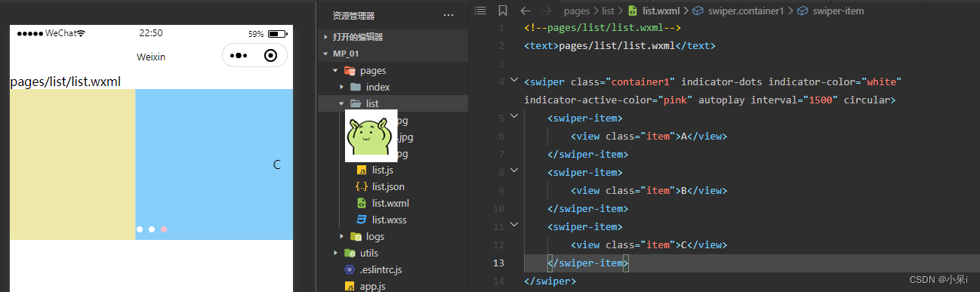Image resolution: width=980 pixels, height=292 pixels.
Task: Click the list.wxml breadcrumb segment
Action: pyautogui.click(x=654, y=11)
